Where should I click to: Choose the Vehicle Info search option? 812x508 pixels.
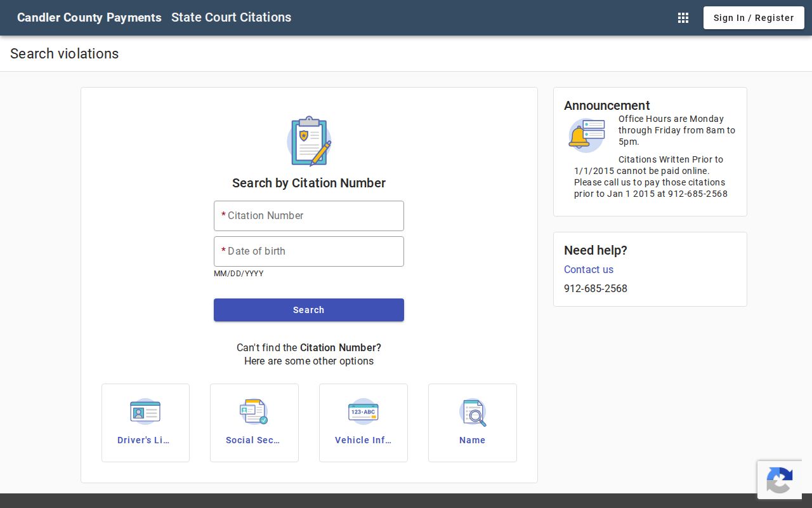tap(363, 423)
